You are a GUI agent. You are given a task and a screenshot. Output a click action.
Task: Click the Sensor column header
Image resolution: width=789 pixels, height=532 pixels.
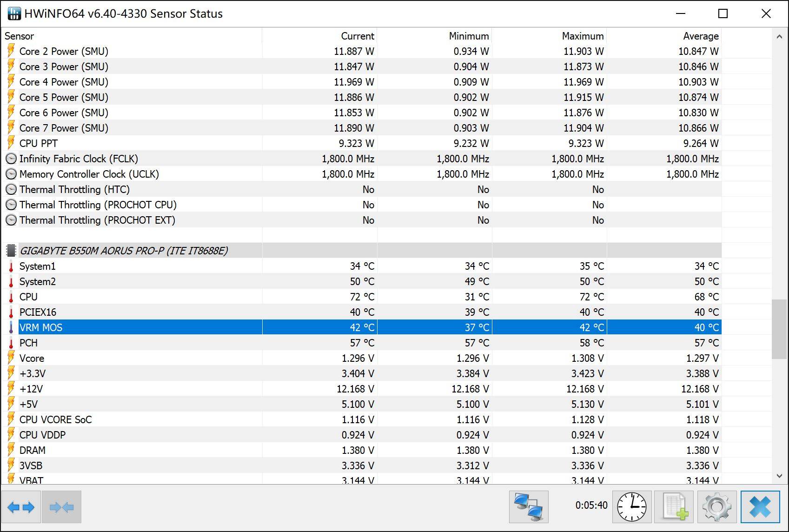point(20,36)
